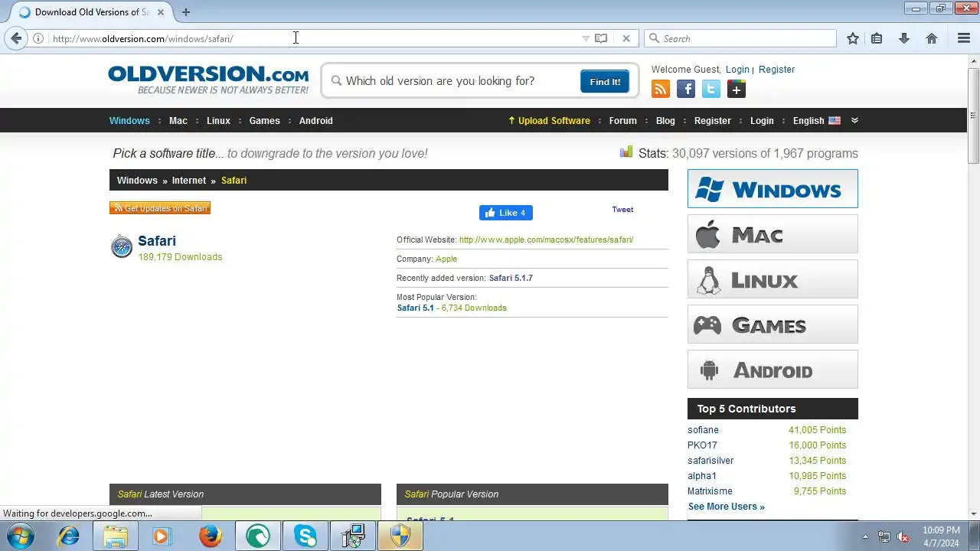Show bookmarks list icon
This screenshot has width=980, height=551.
click(x=877, y=38)
